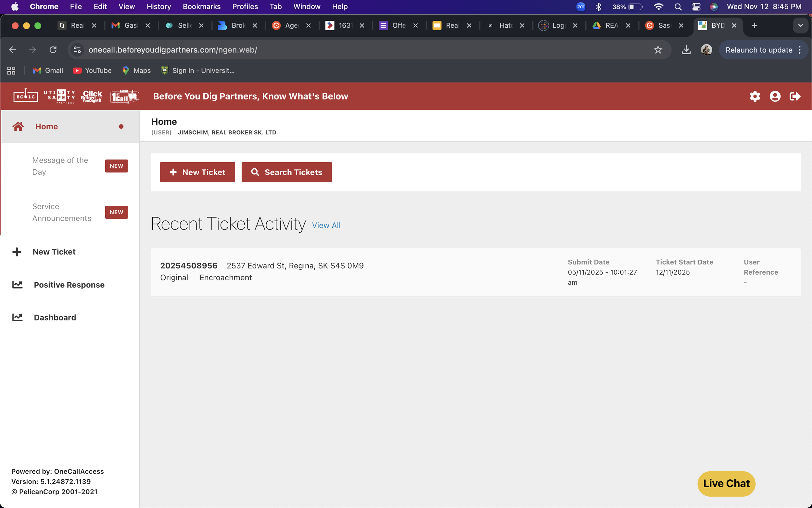The width and height of the screenshot is (812, 508).
Task: Select Home in the sidebar
Action: click(46, 126)
